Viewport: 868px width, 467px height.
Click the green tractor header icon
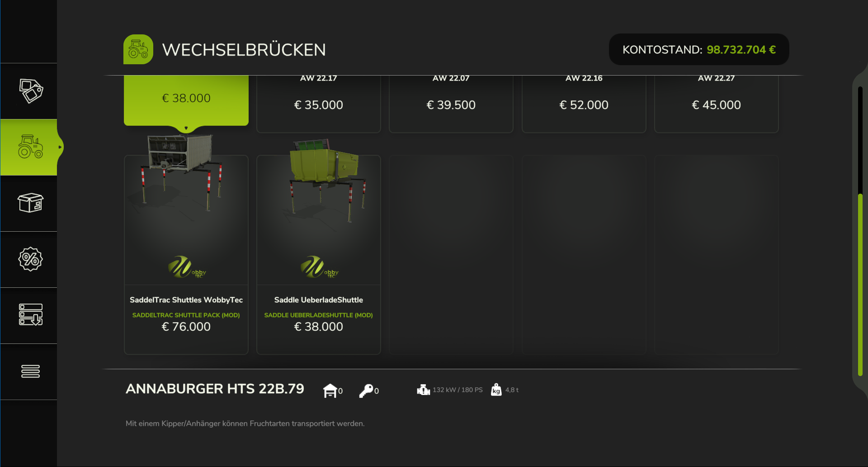coord(138,49)
